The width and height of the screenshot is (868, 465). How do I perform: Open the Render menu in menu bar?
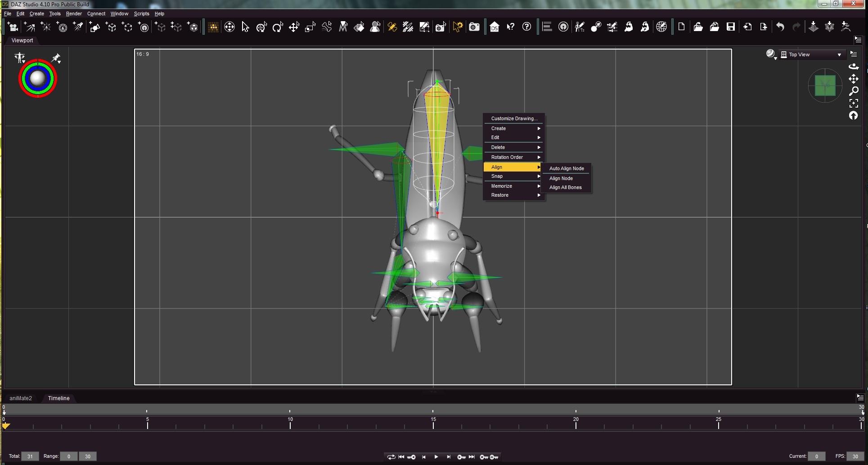[x=74, y=14]
